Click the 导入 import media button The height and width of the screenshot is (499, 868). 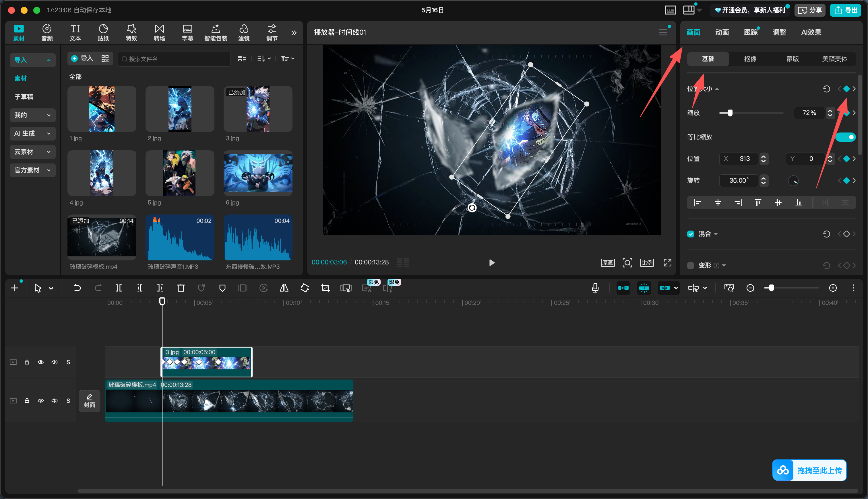click(x=82, y=59)
